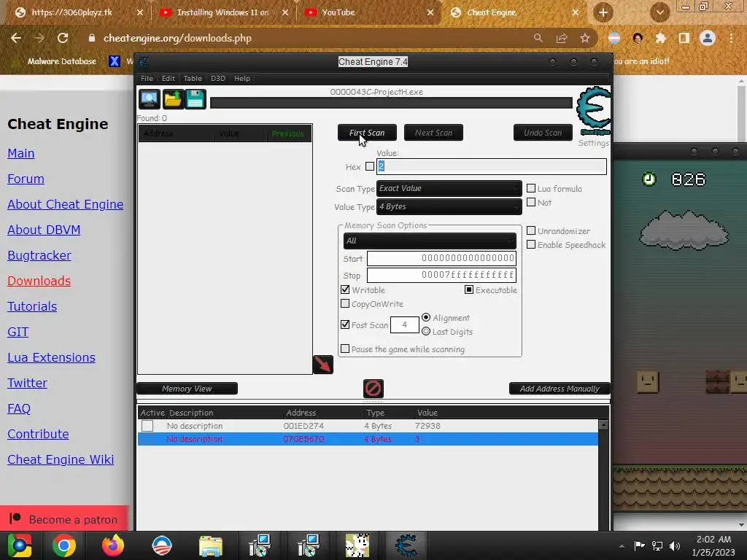Click the X bookmark icon in bookmarks bar
This screenshot has height=560, width=747.
115,61
